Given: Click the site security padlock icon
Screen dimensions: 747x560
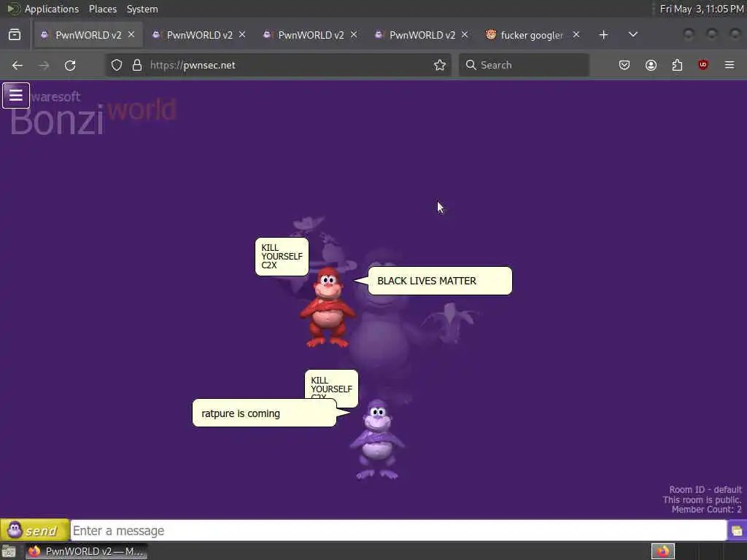Looking at the screenshot, I should pos(137,65).
